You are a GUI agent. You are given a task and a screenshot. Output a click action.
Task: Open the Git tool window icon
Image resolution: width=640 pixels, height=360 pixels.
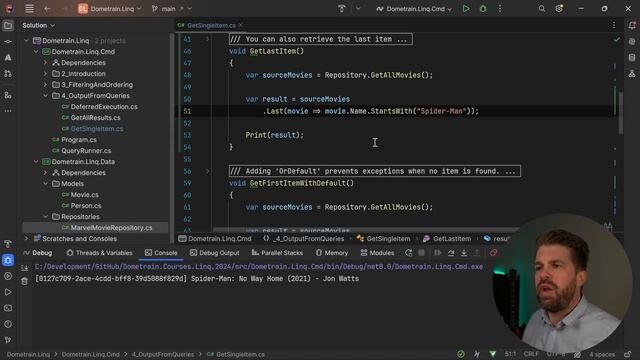coord(8,340)
